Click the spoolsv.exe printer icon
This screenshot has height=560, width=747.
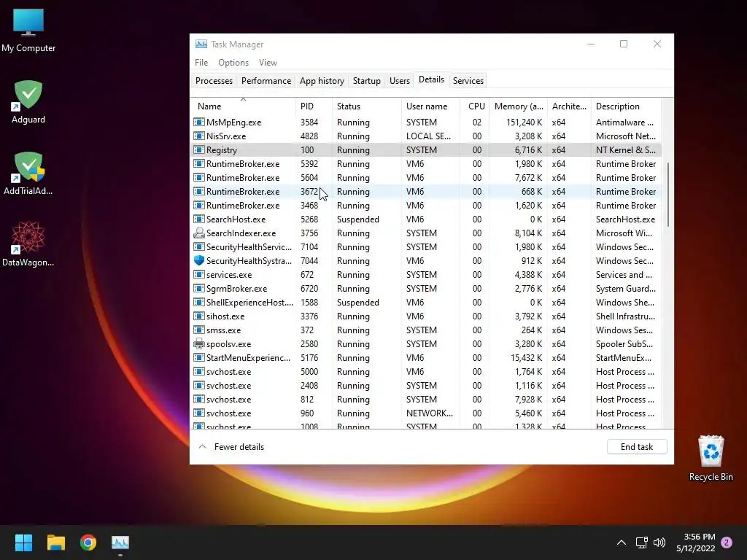pyautogui.click(x=198, y=344)
